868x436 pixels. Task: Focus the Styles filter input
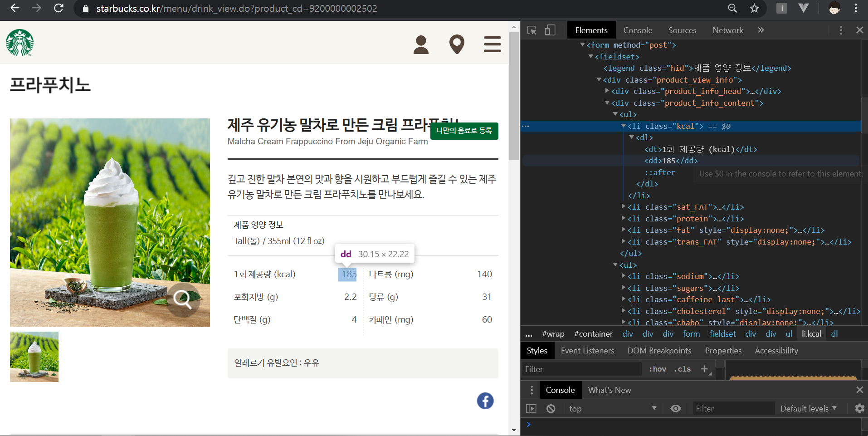coord(582,369)
